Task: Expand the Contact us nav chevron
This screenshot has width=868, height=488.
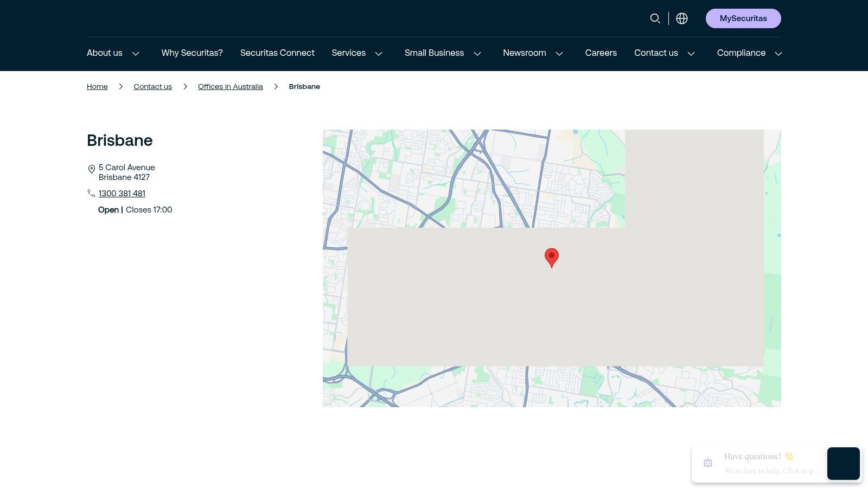Action: coord(691,54)
